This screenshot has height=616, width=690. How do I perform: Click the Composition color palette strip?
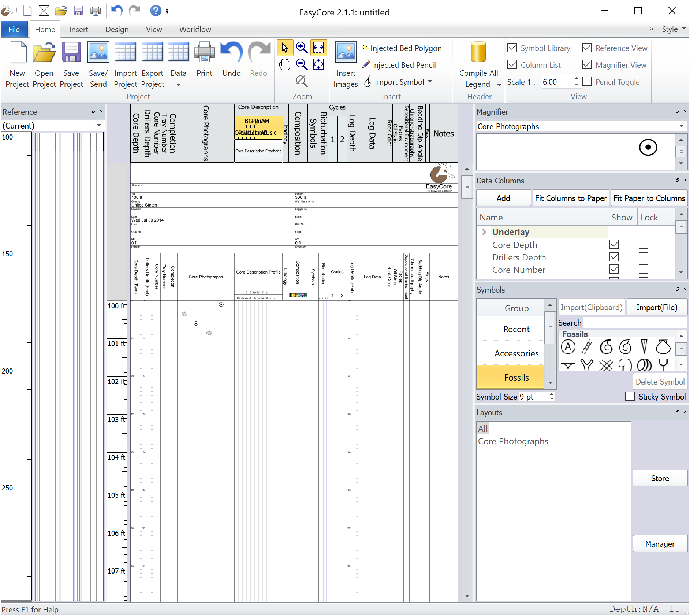click(x=298, y=295)
